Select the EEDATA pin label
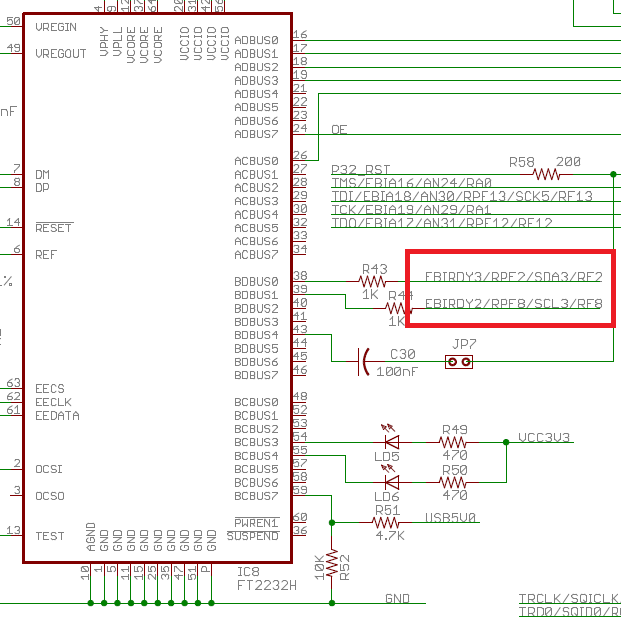This screenshot has width=621, height=620. click(x=57, y=416)
